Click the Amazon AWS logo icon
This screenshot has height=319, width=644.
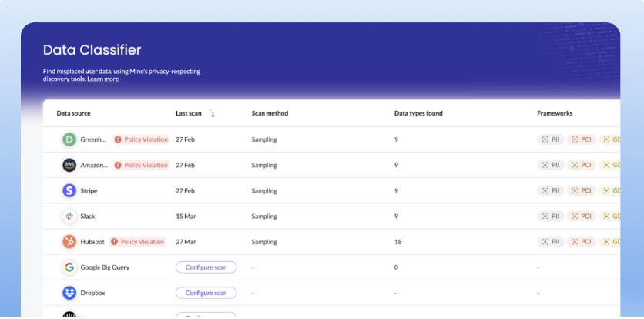(x=69, y=165)
